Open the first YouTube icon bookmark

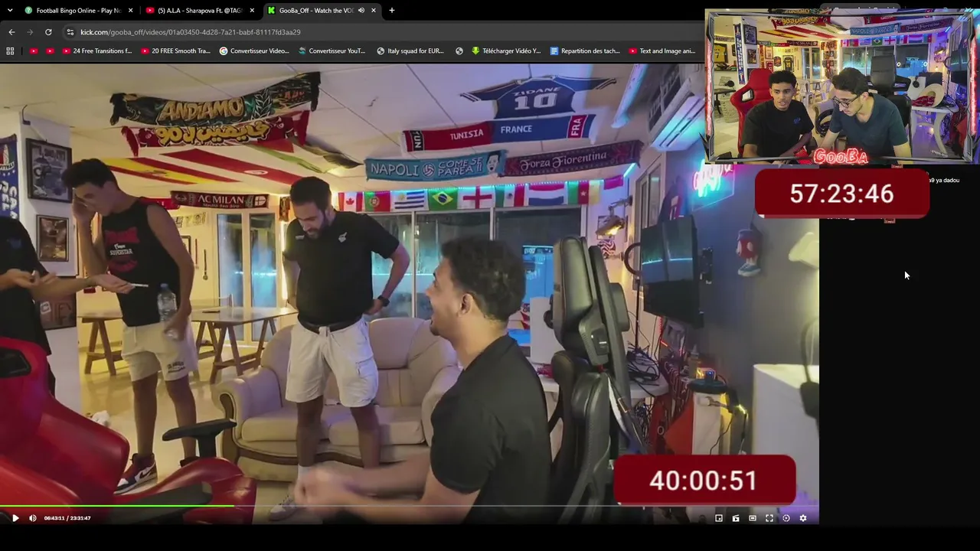click(x=34, y=51)
